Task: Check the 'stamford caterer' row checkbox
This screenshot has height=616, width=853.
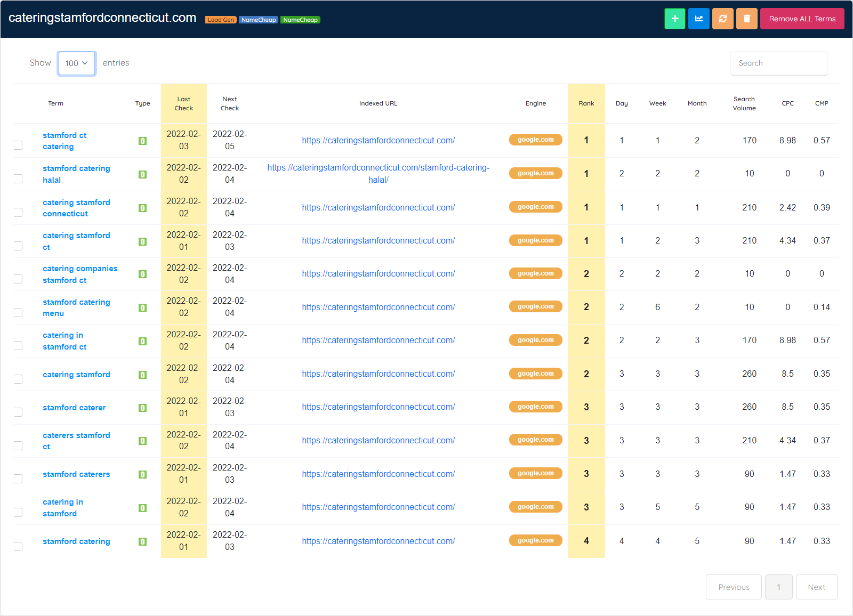Action: (x=18, y=412)
